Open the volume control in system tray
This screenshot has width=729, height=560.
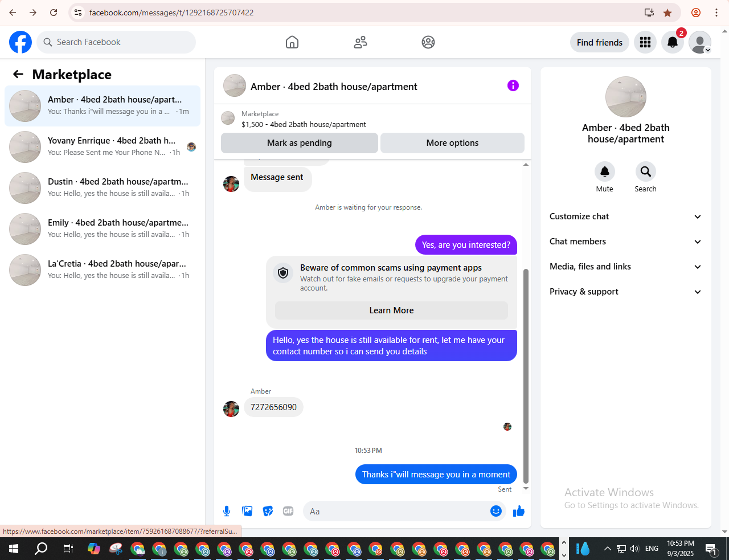634,549
